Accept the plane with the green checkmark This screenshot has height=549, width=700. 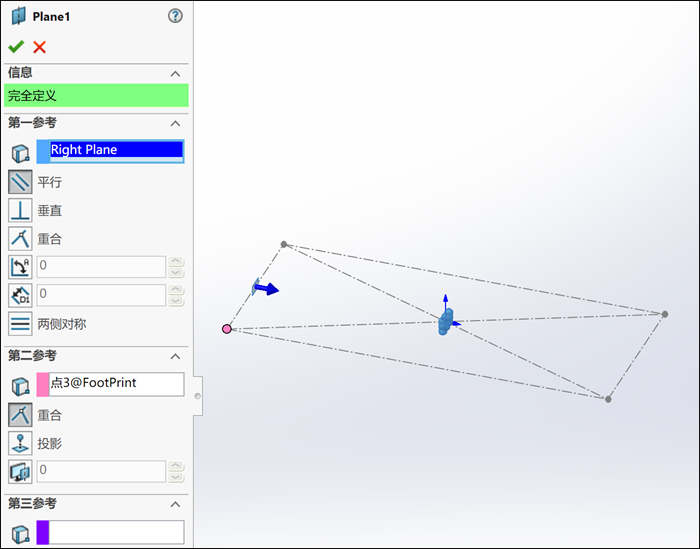click(x=16, y=47)
